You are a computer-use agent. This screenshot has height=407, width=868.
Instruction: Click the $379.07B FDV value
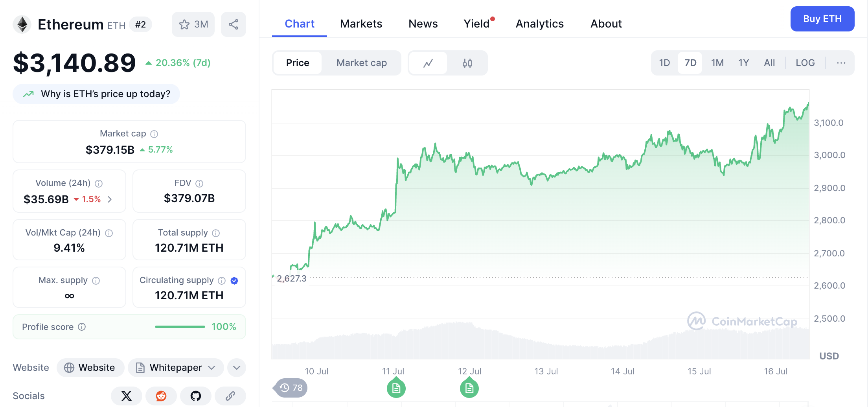click(189, 198)
